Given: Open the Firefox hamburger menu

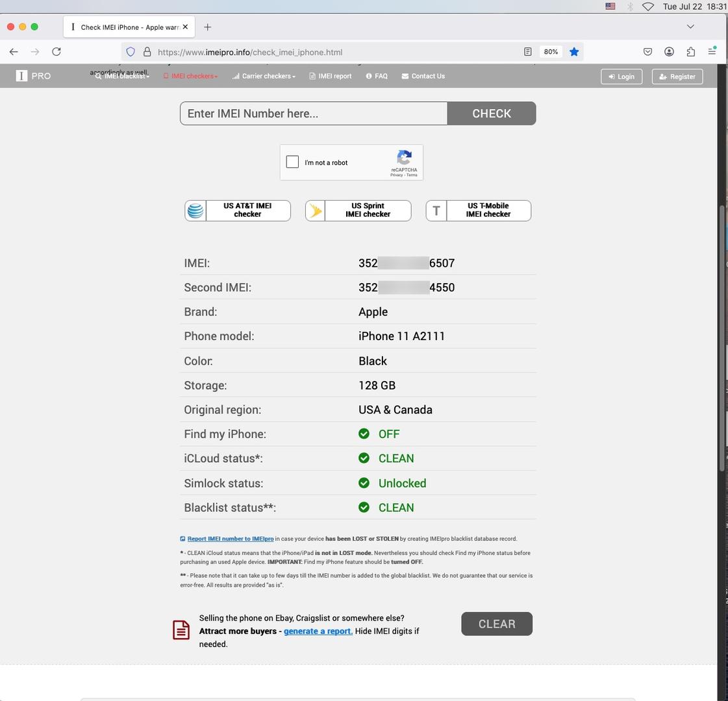Looking at the screenshot, I should tap(712, 51).
